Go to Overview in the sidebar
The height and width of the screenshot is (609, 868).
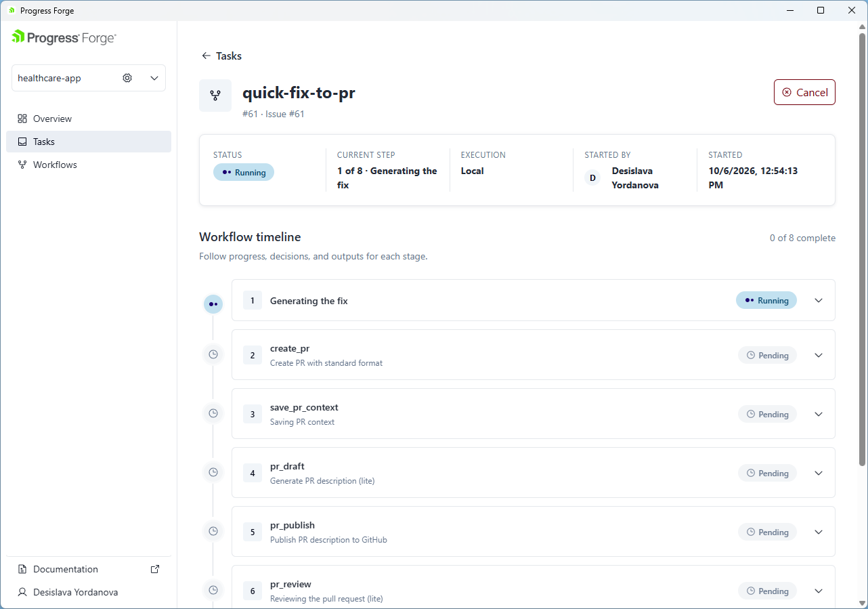89,119
